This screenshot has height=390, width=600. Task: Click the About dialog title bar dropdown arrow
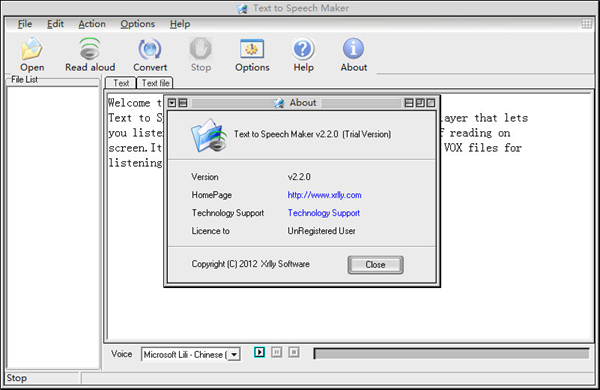click(x=172, y=103)
